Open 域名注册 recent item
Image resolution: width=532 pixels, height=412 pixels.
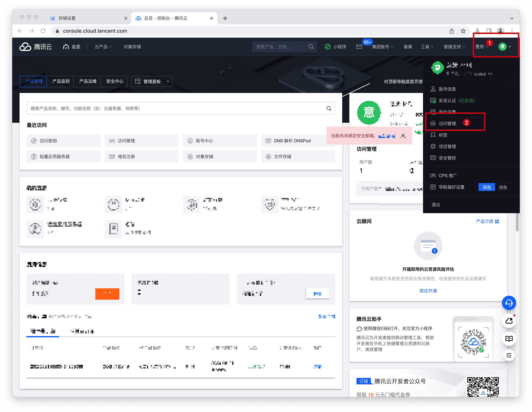pos(142,156)
